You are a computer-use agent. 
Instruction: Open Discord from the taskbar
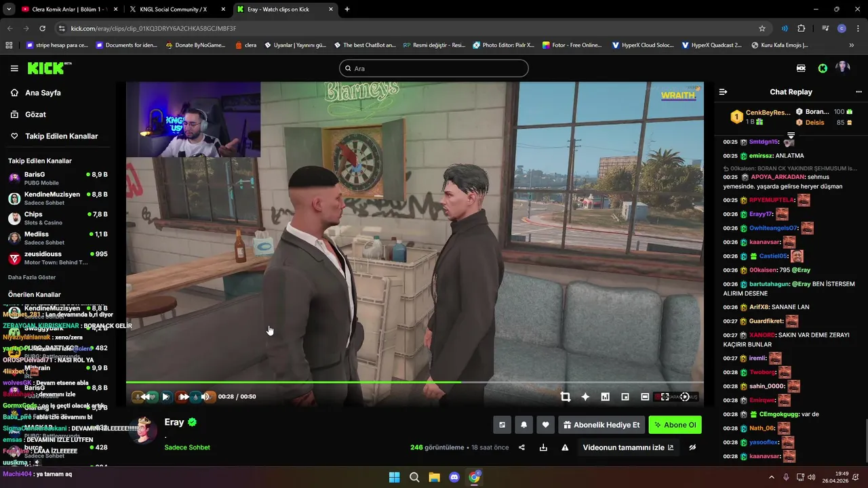coord(454,477)
